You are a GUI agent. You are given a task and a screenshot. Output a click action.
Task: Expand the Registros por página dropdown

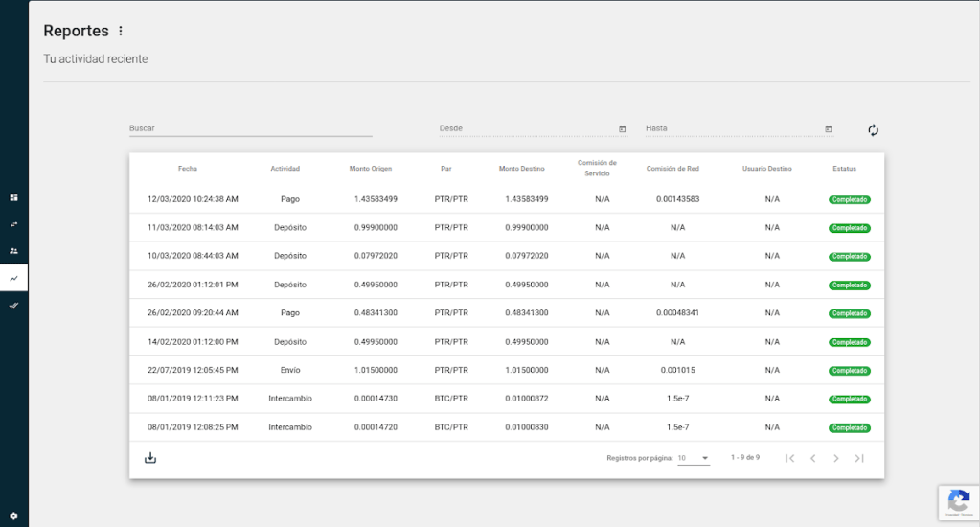694,458
